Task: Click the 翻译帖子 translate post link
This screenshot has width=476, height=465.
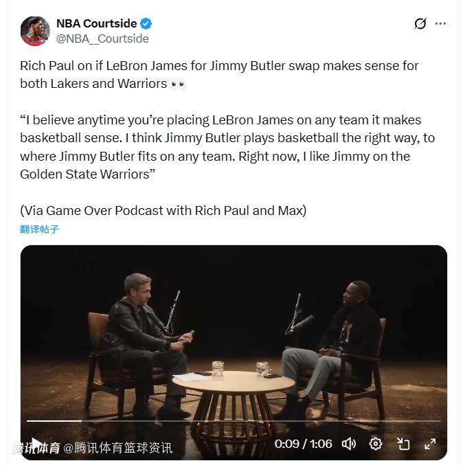Action: (39, 229)
